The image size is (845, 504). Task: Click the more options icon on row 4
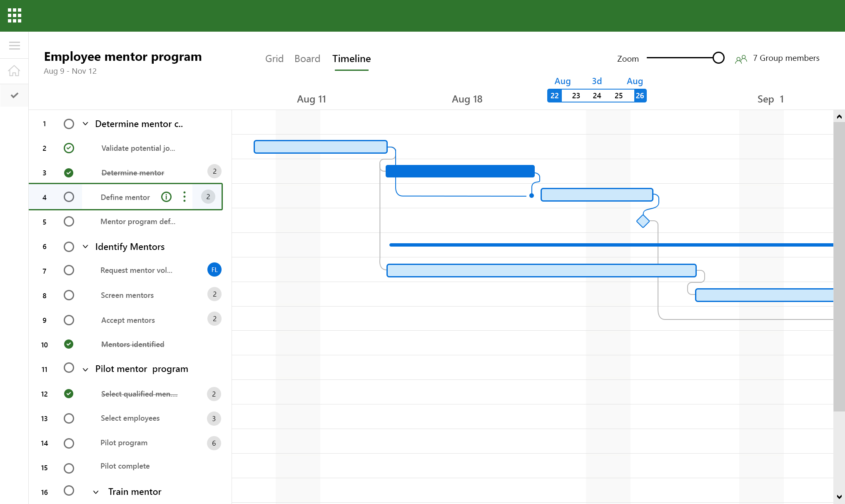[185, 197]
